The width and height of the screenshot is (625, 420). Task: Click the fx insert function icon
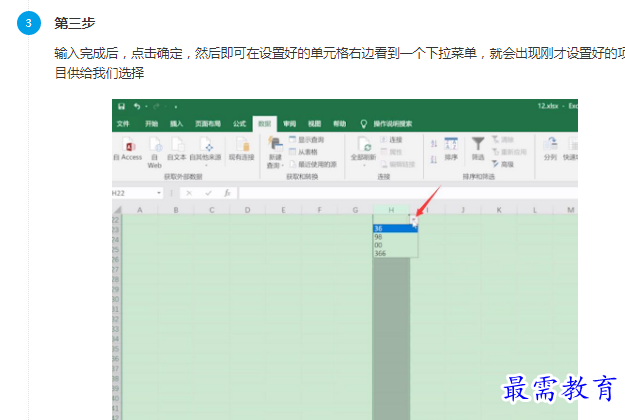click(x=227, y=193)
